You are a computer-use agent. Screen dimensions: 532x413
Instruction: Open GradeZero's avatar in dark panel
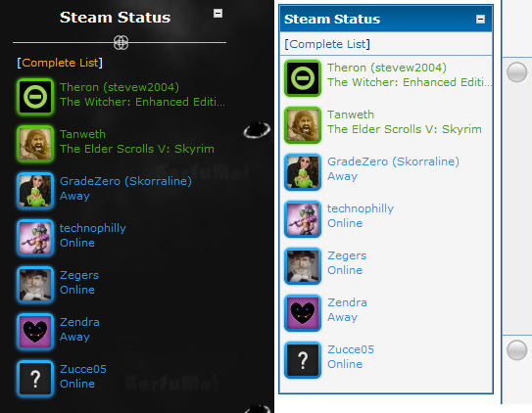pos(35,191)
